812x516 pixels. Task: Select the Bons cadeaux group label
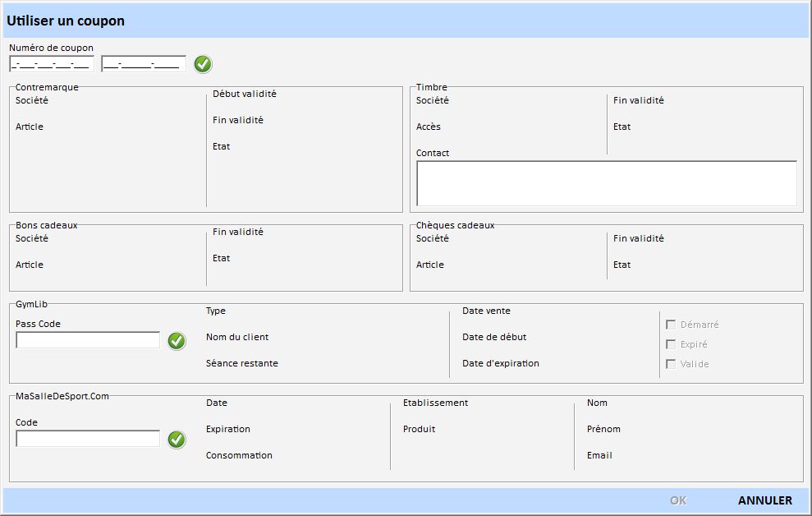(47, 225)
